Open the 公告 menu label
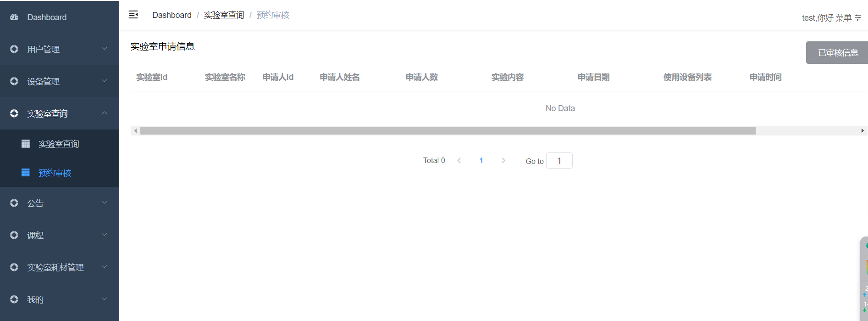 pos(35,203)
